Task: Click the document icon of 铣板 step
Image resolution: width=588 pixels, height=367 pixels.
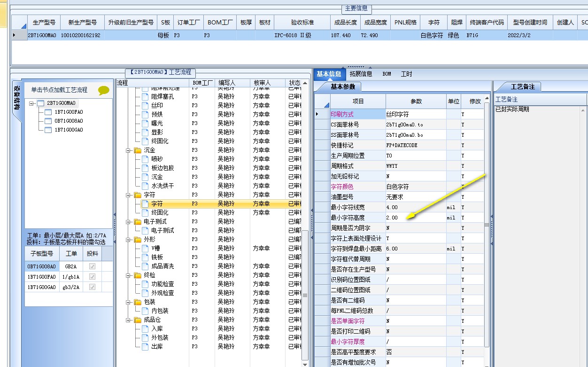Action: tap(145, 257)
